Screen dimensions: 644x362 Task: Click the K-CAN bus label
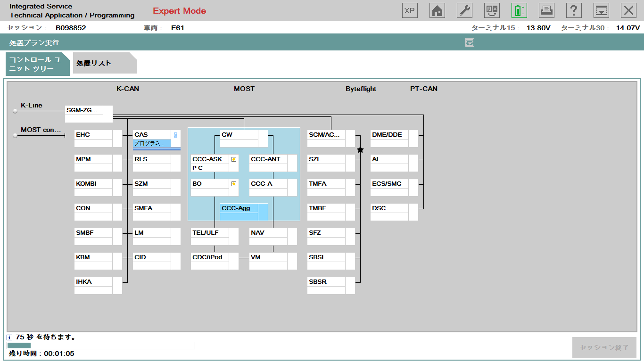128,89
